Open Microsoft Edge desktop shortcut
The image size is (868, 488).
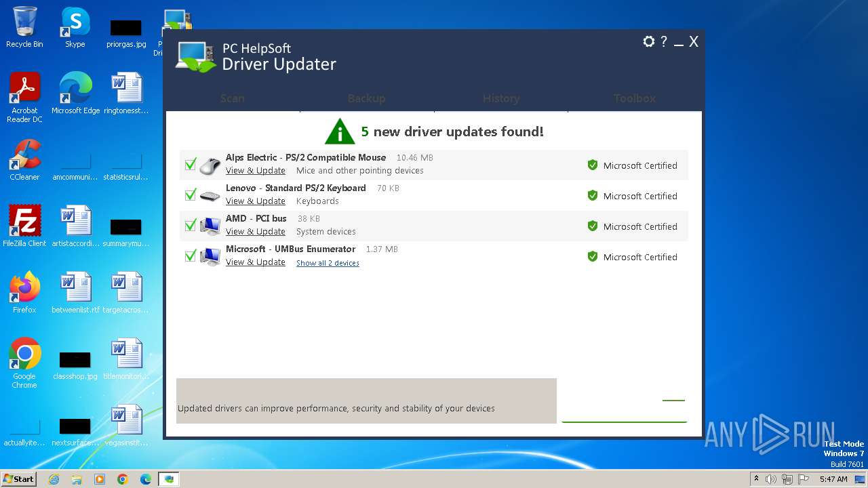pos(75,94)
